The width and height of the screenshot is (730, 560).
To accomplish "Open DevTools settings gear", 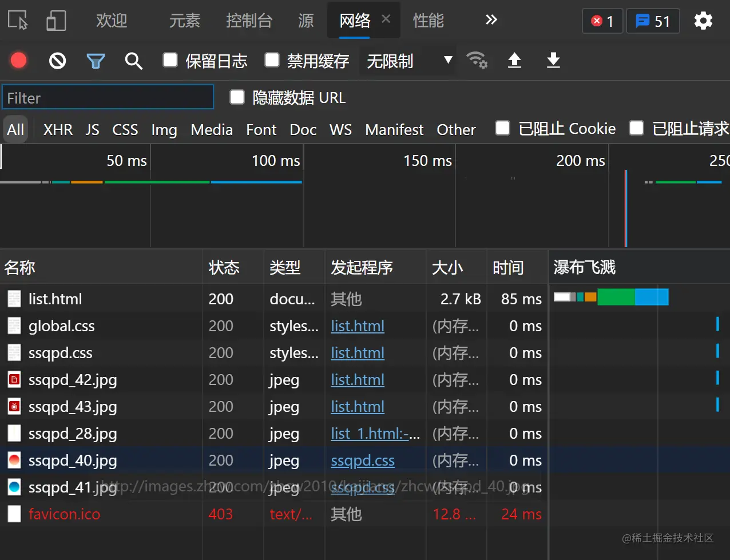I will coord(703,21).
